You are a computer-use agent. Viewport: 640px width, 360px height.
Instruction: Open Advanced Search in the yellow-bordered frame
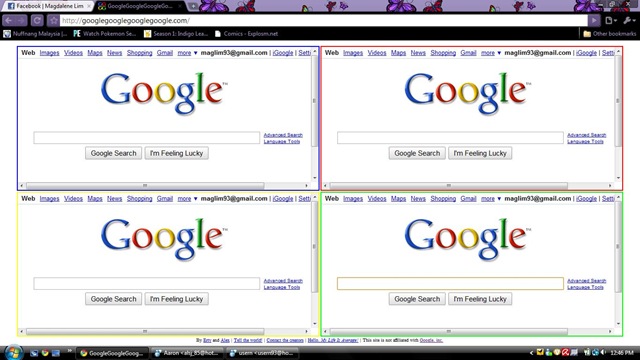point(283,280)
